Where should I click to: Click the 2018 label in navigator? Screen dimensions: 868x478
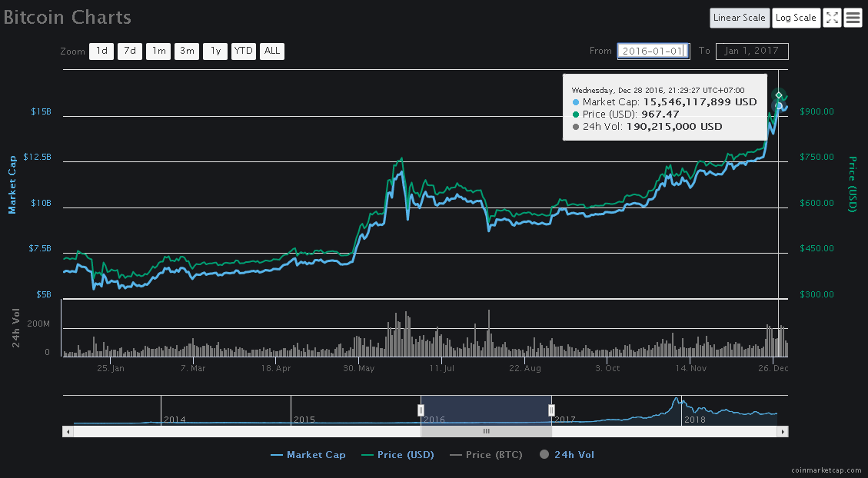[695, 420]
